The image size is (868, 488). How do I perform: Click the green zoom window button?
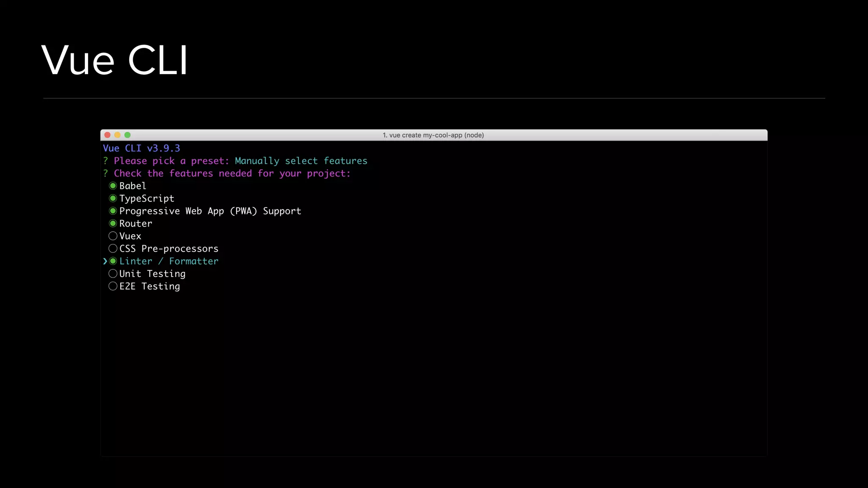pyautogui.click(x=128, y=135)
